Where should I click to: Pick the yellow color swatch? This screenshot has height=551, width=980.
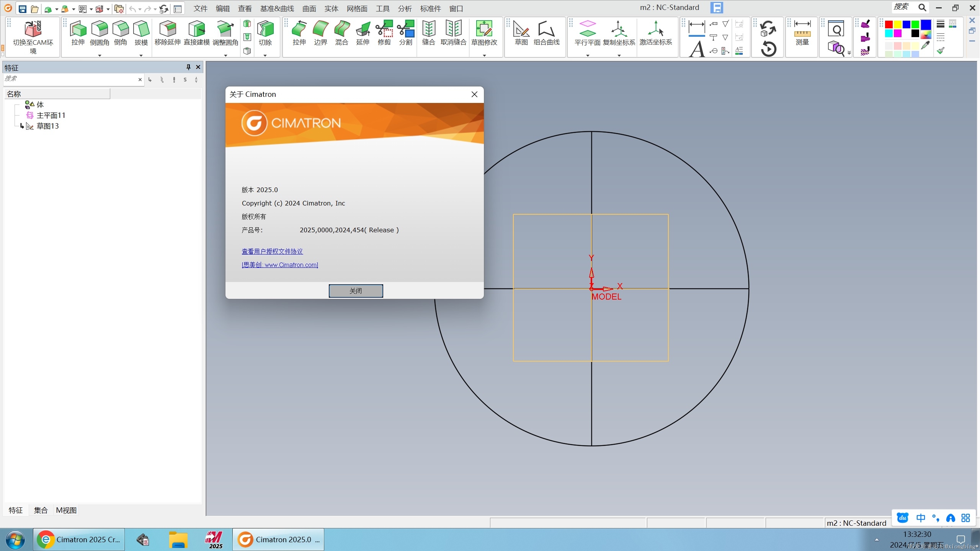tap(898, 24)
